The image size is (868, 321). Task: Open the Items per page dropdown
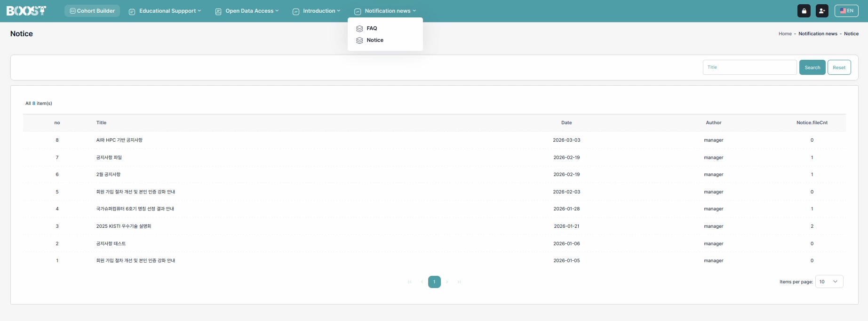[829, 281]
